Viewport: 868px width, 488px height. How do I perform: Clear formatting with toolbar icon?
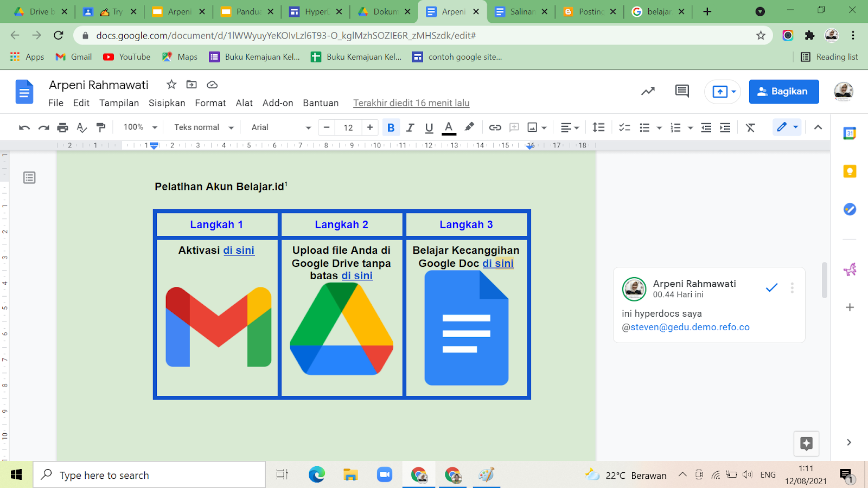pos(750,127)
